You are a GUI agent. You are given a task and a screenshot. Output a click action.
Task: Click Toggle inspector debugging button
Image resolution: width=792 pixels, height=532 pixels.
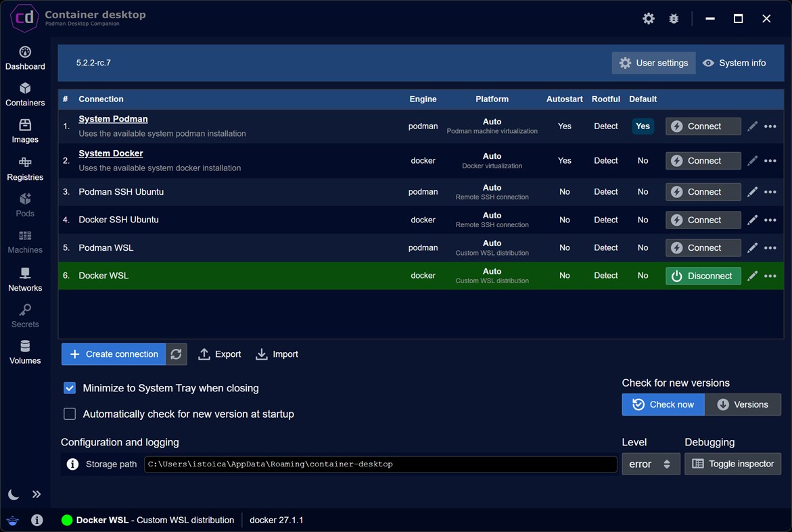(732, 464)
